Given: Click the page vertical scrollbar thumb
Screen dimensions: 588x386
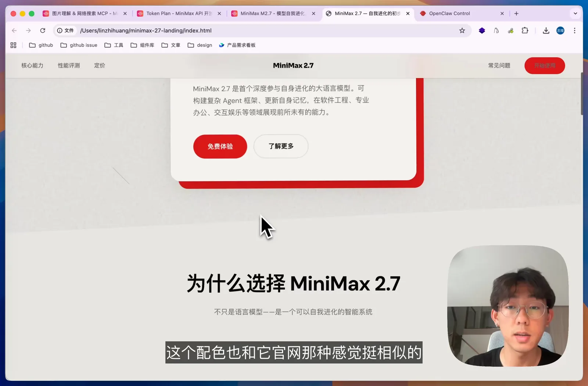Looking at the screenshot, I should 581,94.
